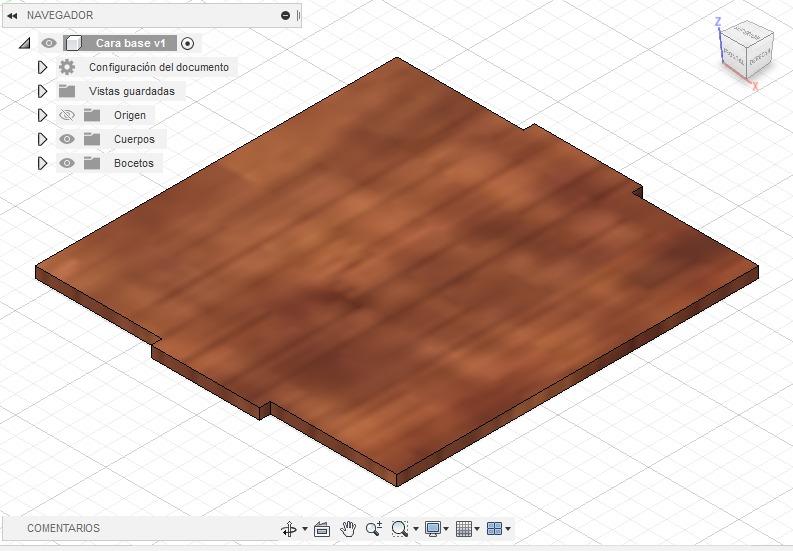Open the COMENTARIOS panel

point(63,528)
